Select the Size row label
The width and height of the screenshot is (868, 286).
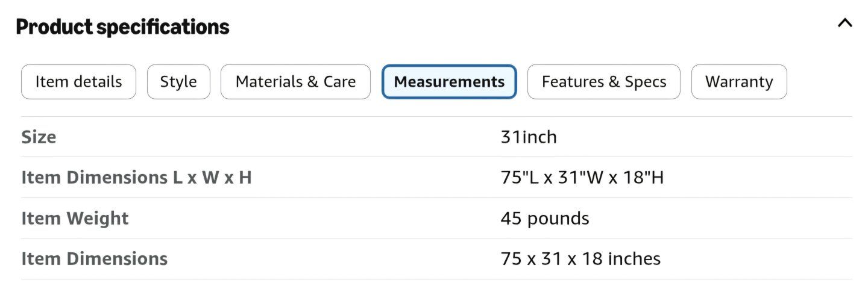click(x=39, y=137)
